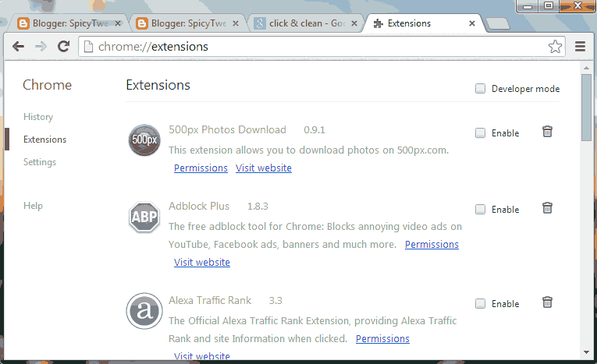Click the forward navigation arrow

pos(41,47)
